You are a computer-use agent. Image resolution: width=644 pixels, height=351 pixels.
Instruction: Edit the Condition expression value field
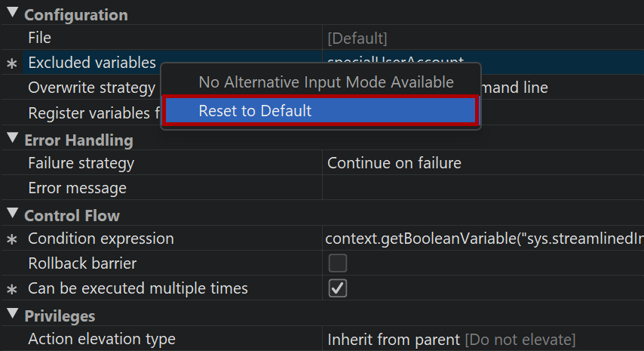click(x=483, y=239)
